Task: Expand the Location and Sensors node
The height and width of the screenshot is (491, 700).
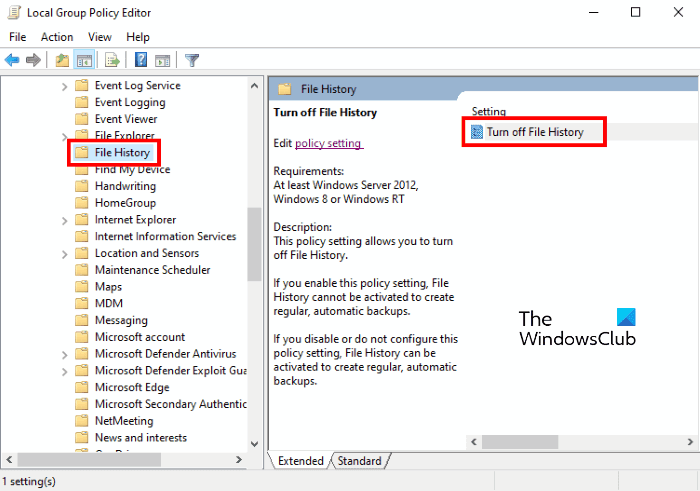Action: point(64,254)
